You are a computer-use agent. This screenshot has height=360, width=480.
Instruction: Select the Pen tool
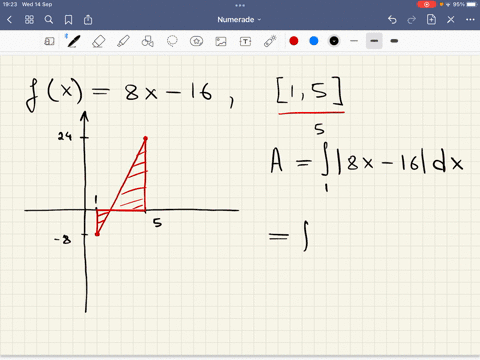(73, 41)
